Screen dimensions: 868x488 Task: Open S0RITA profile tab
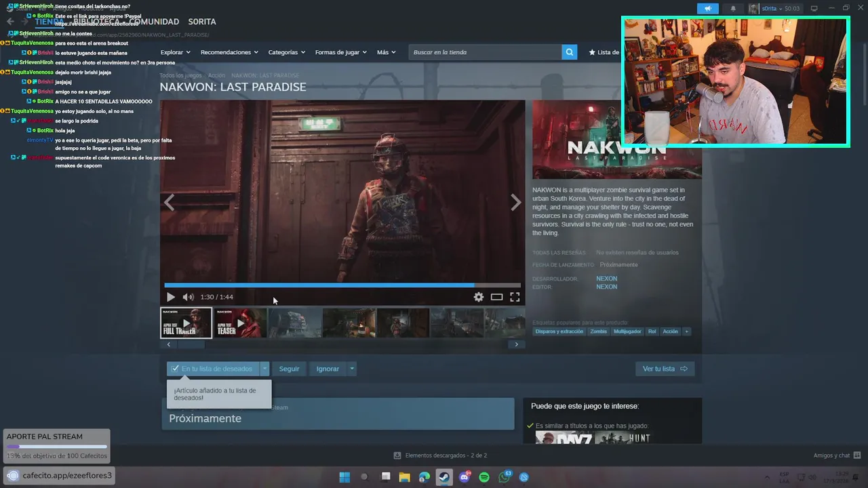point(202,22)
